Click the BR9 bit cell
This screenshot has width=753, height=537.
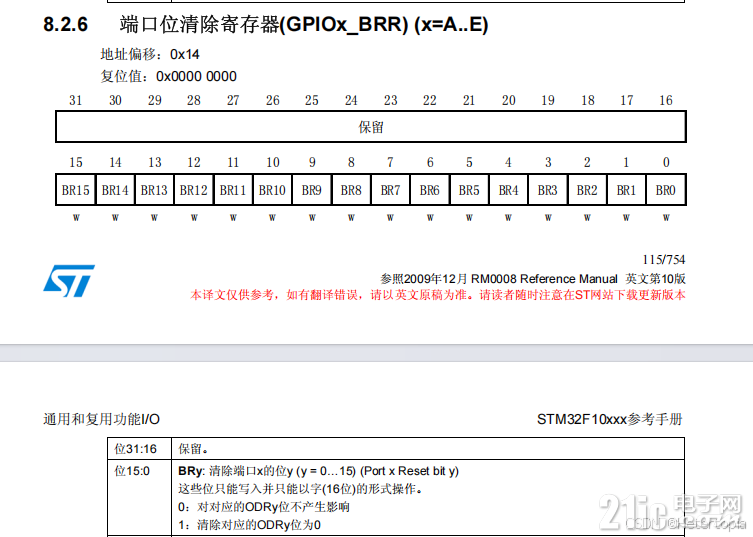tap(312, 190)
